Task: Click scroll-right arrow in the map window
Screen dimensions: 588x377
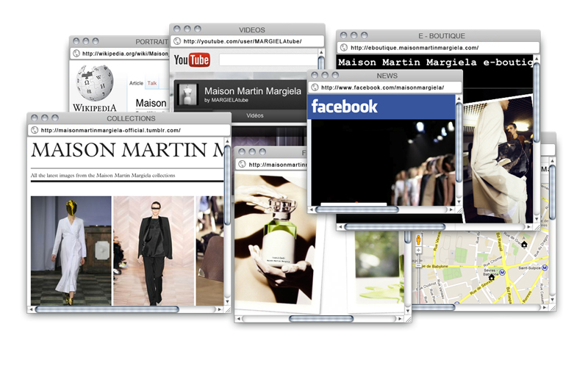Action: pos(545,307)
